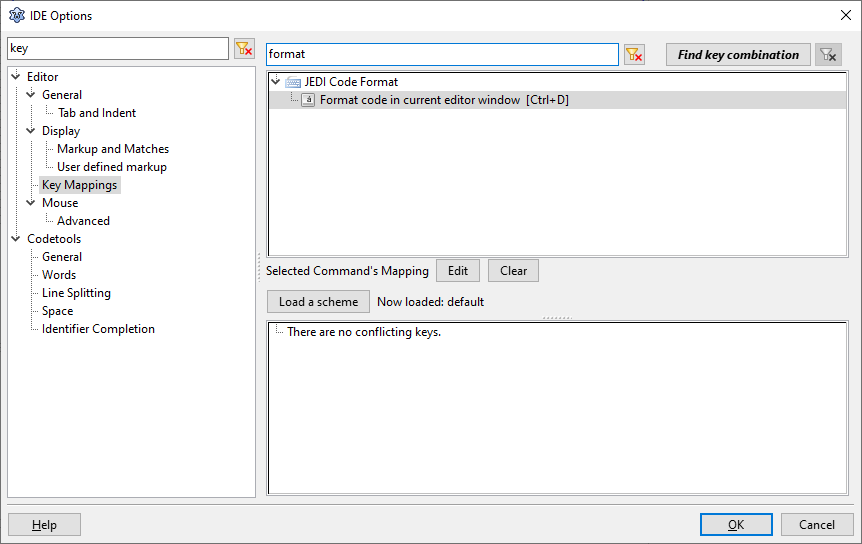Click the horizontal splitter above conflicts list
This screenshot has height=544, width=862.
click(557, 318)
